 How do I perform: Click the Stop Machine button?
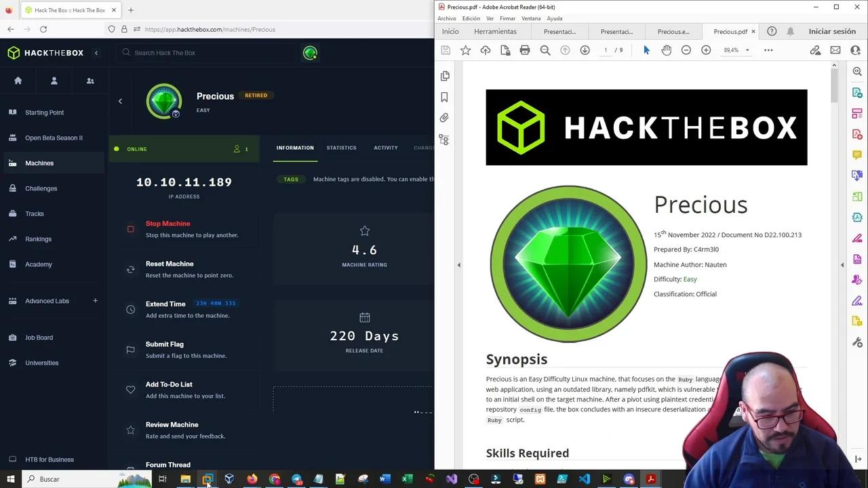pyautogui.click(x=167, y=223)
